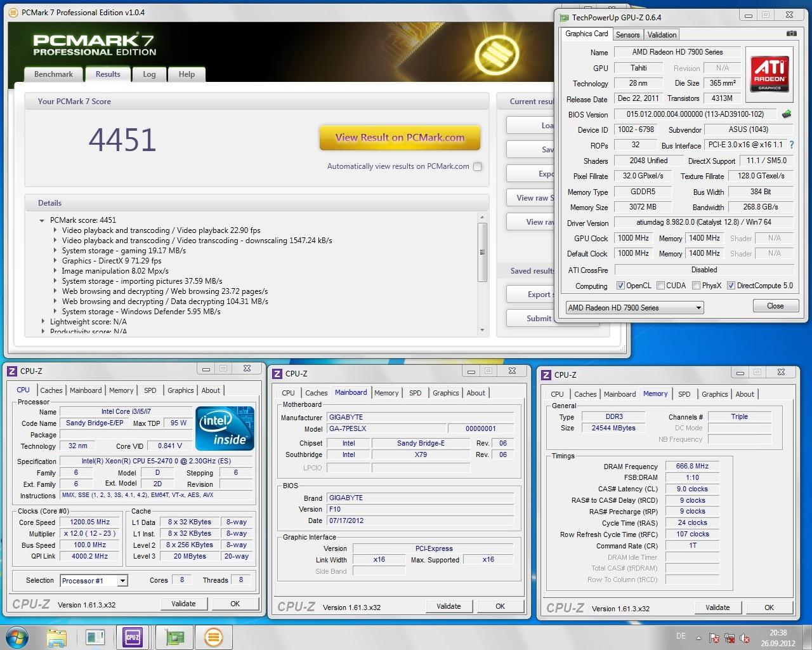Expand the Graphics DirectX 9 item
Screen dimensions: 812x650
point(55,261)
